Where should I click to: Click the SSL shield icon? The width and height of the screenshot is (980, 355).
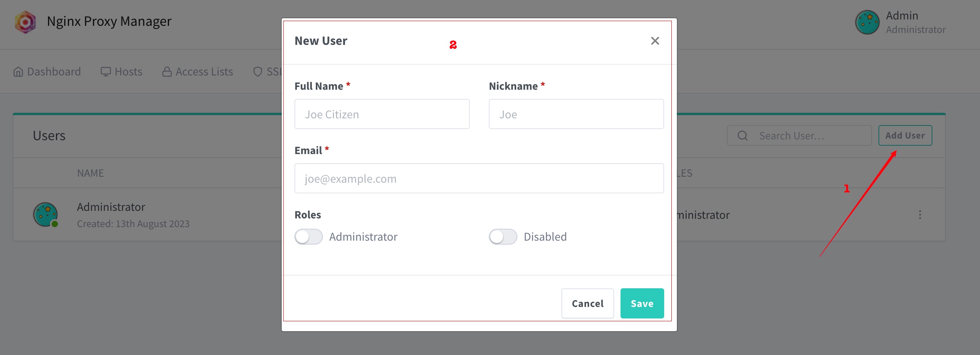[258, 72]
